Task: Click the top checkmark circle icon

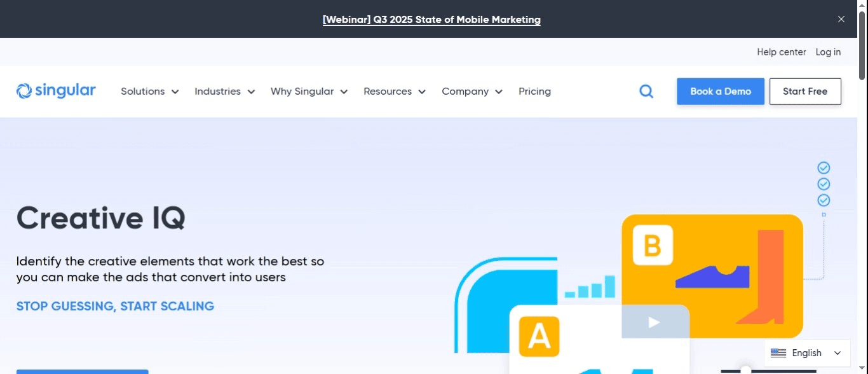Action: pos(824,168)
